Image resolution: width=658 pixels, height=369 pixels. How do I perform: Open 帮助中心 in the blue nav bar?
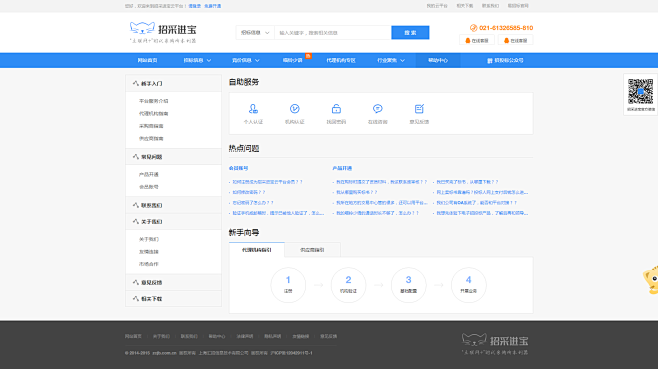tap(438, 60)
